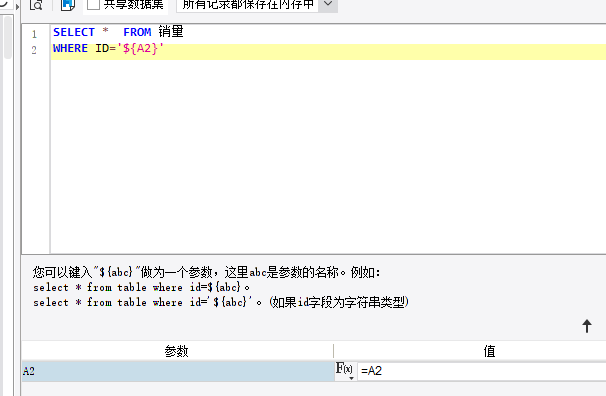The height and width of the screenshot is (396, 606).
Task: Click the 销量 table name in the query
Action: [171, 32]
